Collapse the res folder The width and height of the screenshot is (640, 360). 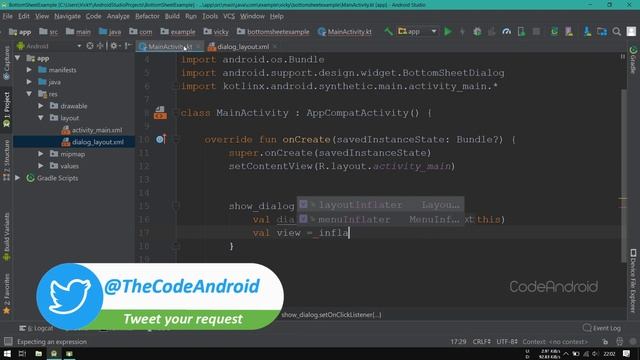click(x=29, y=94)
